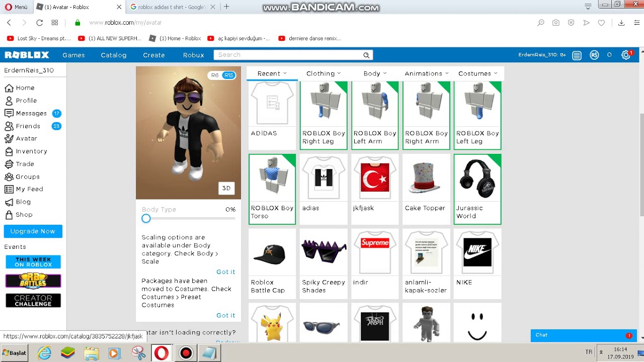The height and width of the screenshot is (362, 644).
Task: Adjust the Body Type slider handle
Action: pos(146,218)
